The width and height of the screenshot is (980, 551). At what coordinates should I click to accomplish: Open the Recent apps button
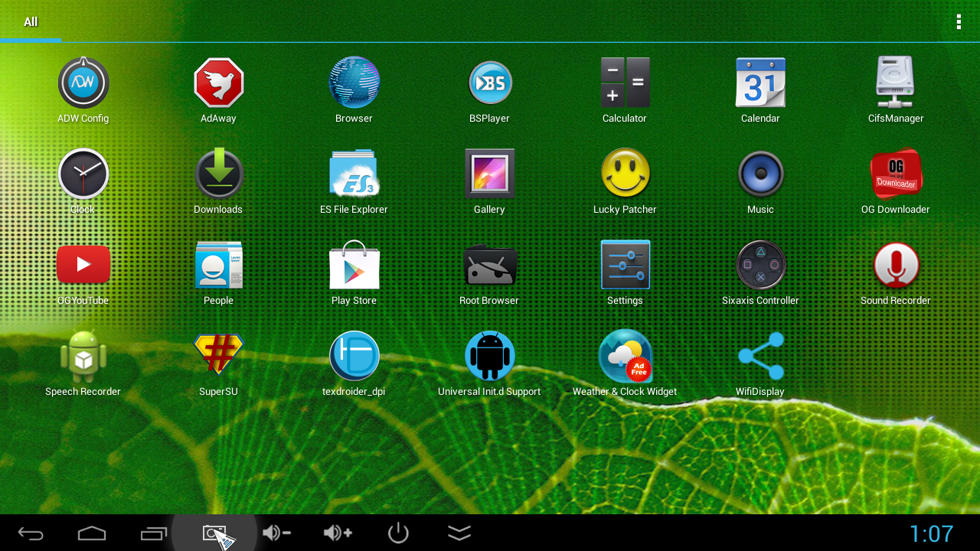coord(153,533)
